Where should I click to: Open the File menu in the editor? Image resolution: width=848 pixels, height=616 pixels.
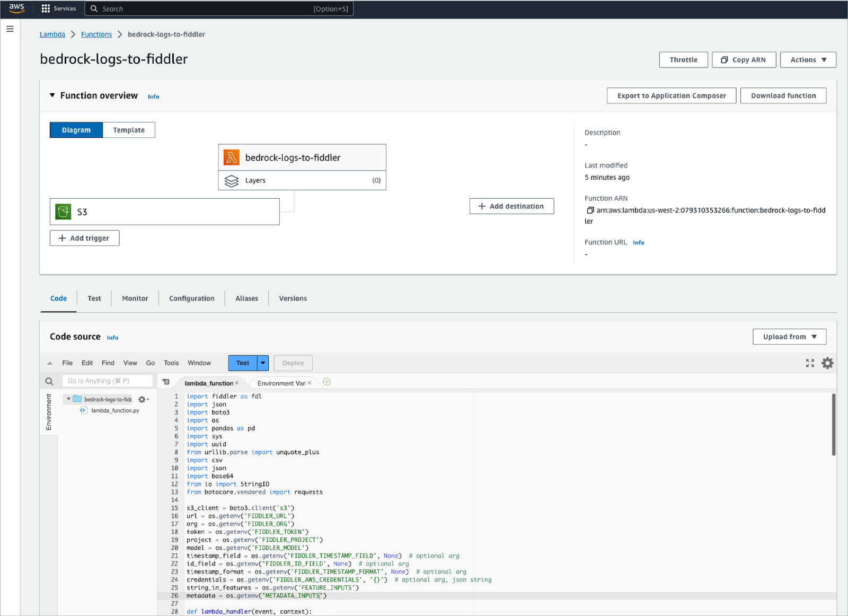[67, 363]
